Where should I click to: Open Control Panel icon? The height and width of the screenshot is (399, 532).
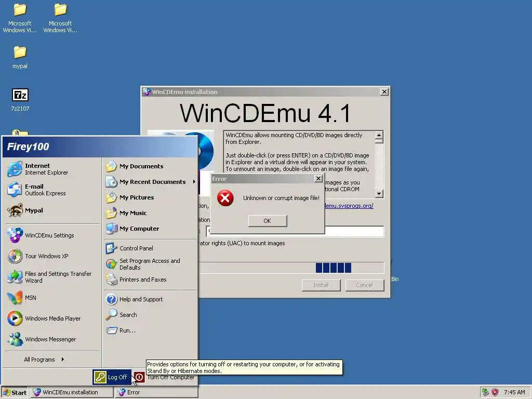(x=111, y=248)
